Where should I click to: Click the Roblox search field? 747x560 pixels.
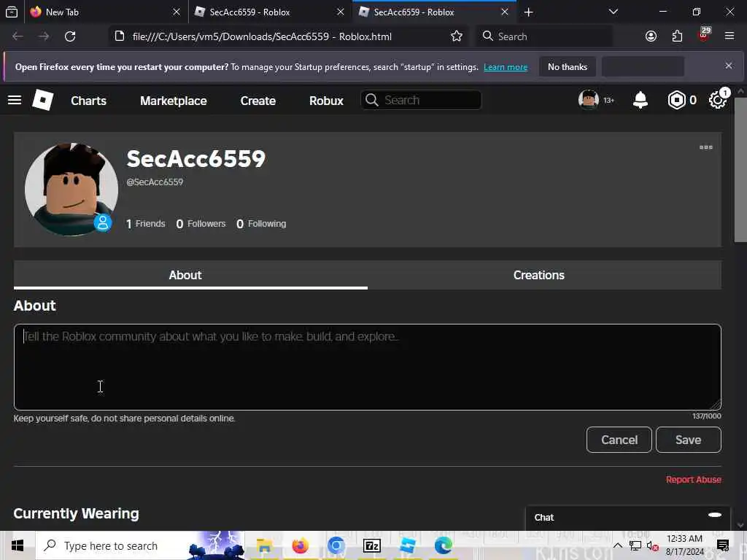(x=421, y=100)
